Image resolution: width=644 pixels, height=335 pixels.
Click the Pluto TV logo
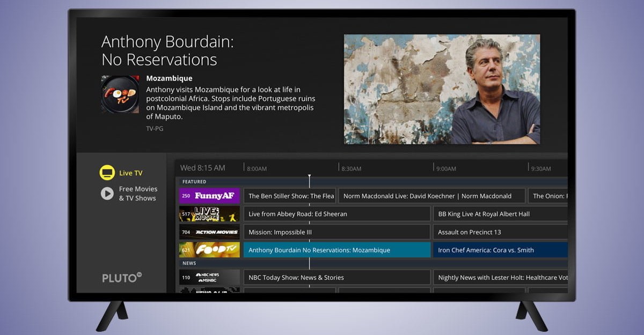point(122,278)
